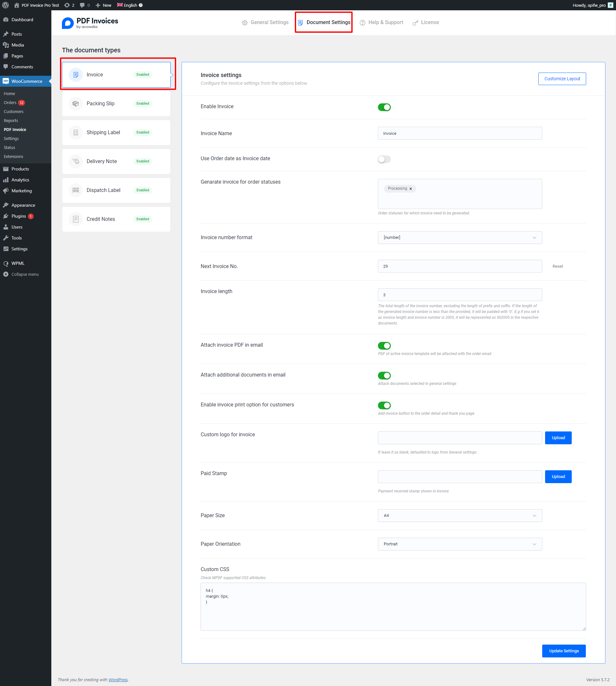Click the WooCommerce logo icon in sidebar
Screen dimensions: 616x686
pos(6,81)
